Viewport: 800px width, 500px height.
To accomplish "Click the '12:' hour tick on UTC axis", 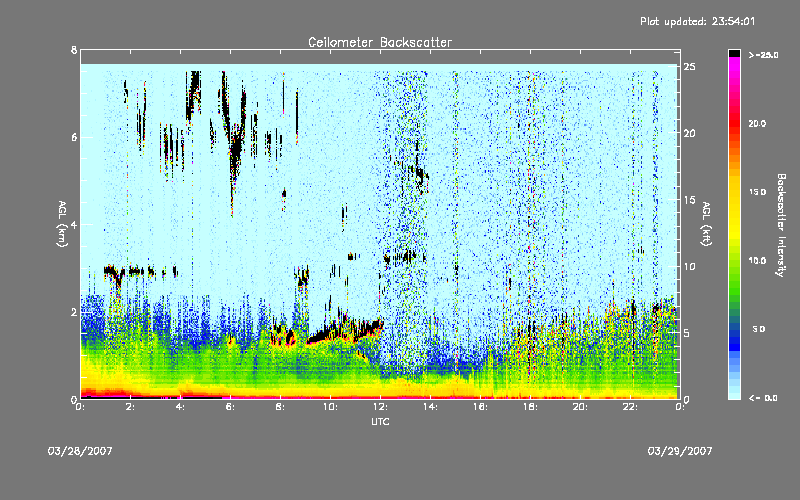I will pyautogui.click(x=381, y=407).
